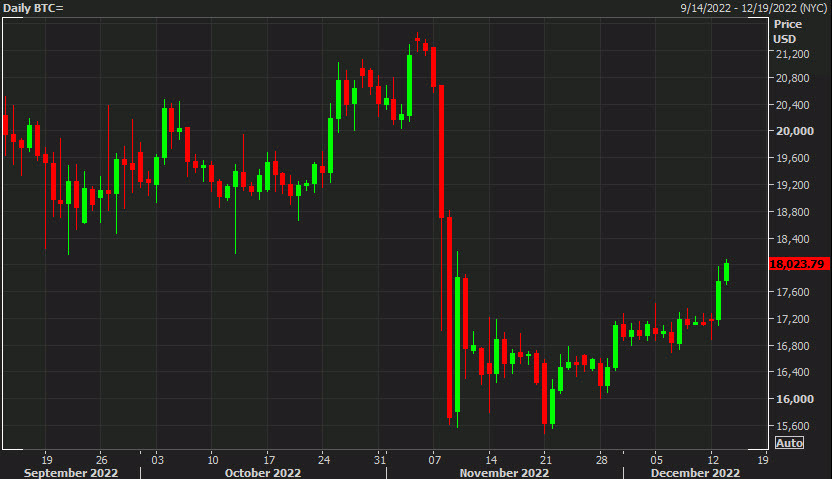Click the 20,800 price axis label
The height and width of the screenshot is (479, 832).
click(x=793, y=78)
